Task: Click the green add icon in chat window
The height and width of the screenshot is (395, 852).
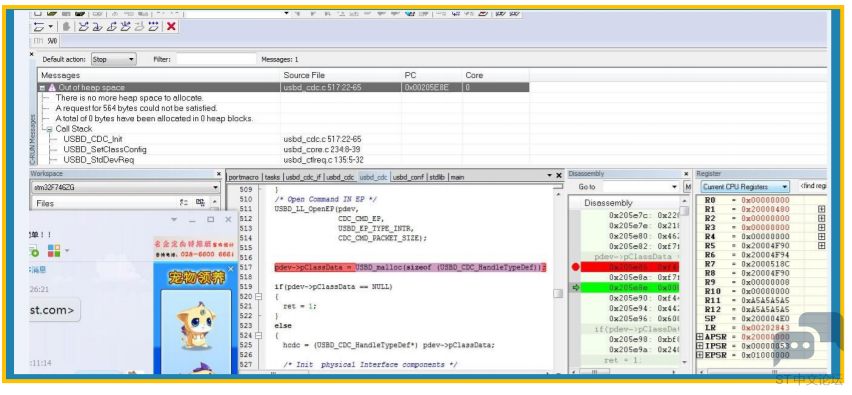Action: click(x=34, y=252)
